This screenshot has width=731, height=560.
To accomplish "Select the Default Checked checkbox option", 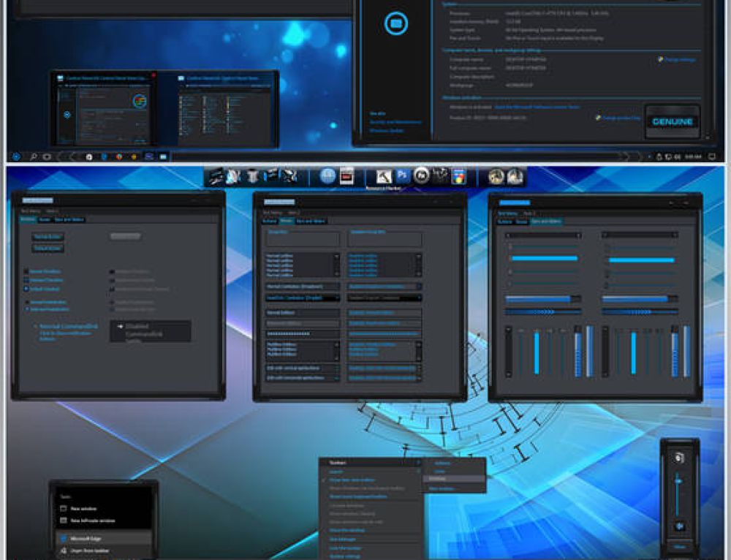I will pos(26,289).
